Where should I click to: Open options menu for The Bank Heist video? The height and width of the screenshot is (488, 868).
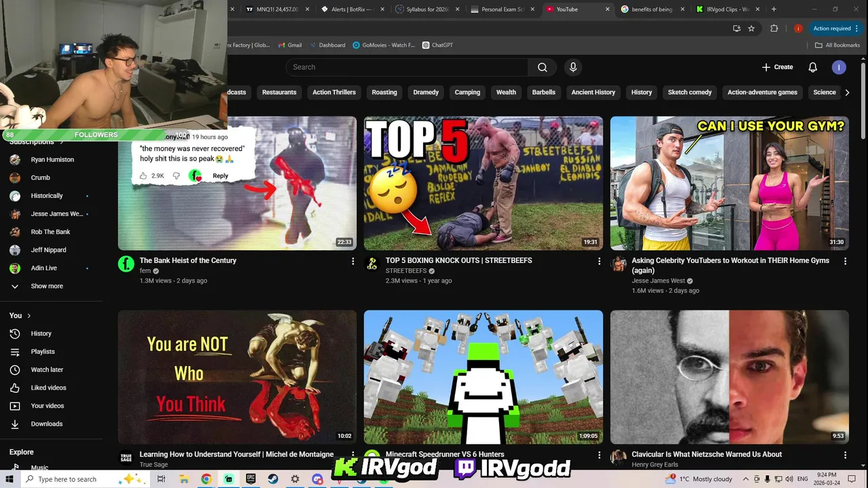tap(353, 261)
